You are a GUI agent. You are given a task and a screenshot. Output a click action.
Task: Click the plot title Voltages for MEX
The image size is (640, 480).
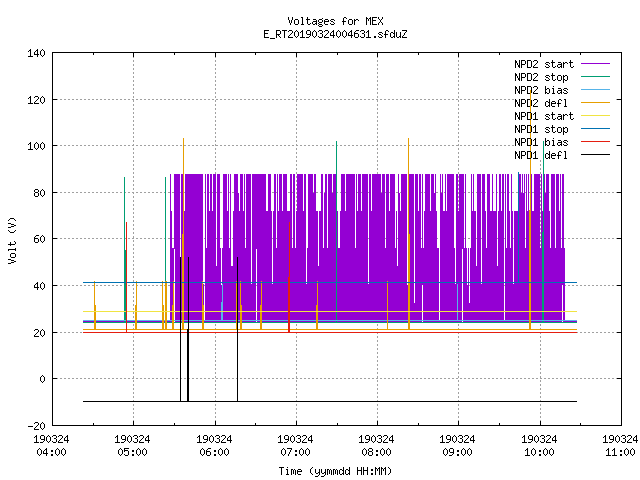335,21
